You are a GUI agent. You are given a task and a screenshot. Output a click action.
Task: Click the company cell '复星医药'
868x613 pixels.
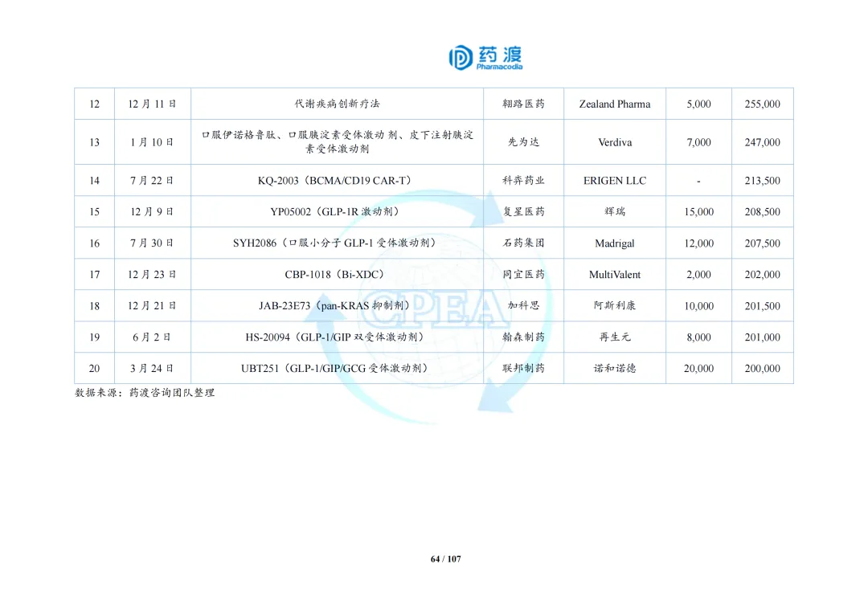click(x=523, y=211)
